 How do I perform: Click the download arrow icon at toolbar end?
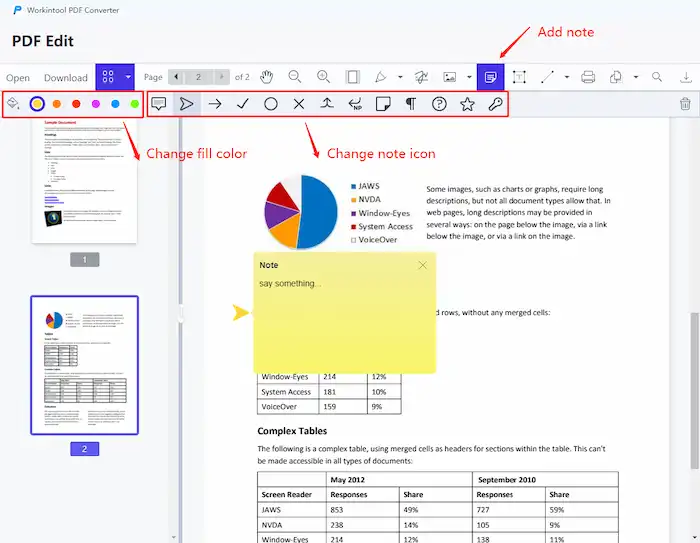[686, 77]
